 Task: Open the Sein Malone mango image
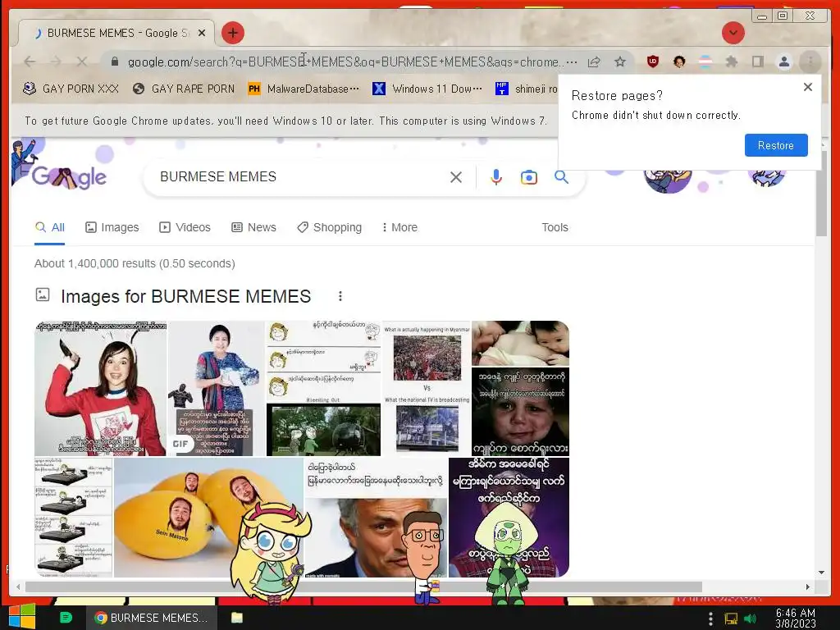click(x=208, y=518)
